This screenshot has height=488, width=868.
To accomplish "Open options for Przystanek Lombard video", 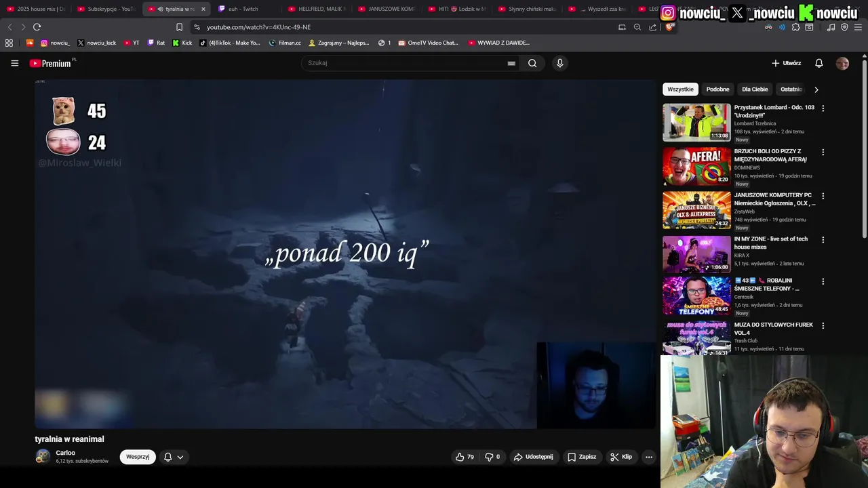I will [823, 108].
